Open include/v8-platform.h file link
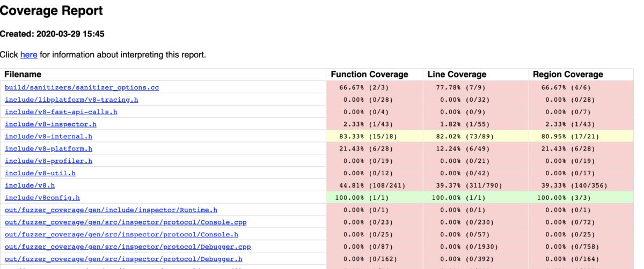This screenshot has height=269, width=644. [x=48, y=149]
